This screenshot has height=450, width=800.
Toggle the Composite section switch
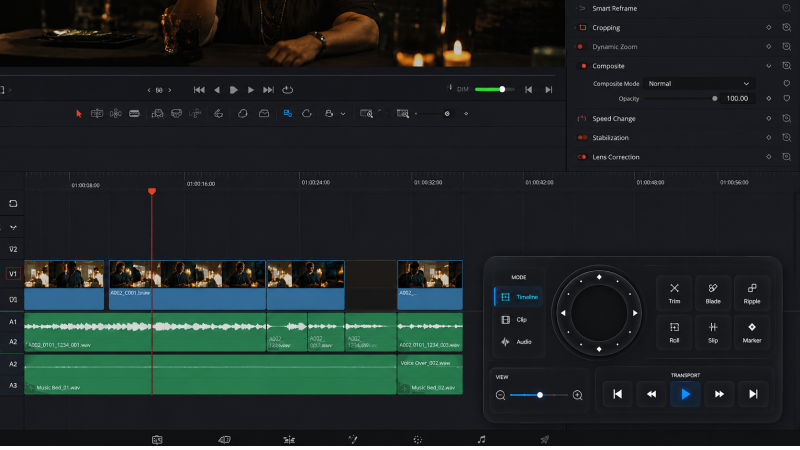(x=584, y=66)
